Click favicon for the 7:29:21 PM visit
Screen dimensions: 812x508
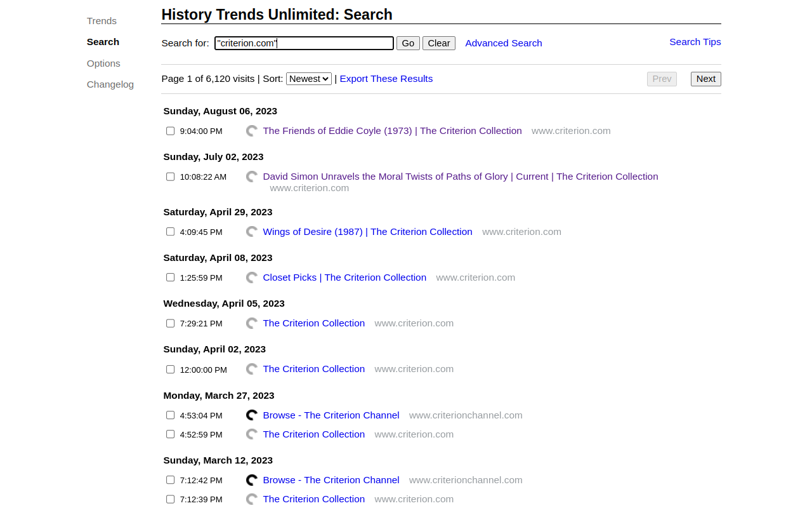tap(252, 323)
